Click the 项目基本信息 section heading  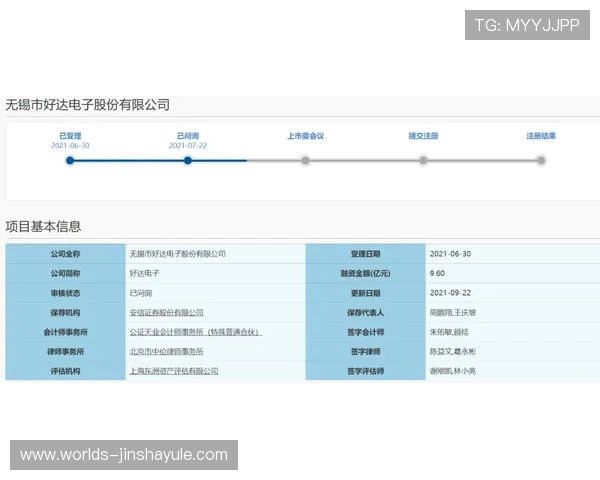(x=43, y=226)
